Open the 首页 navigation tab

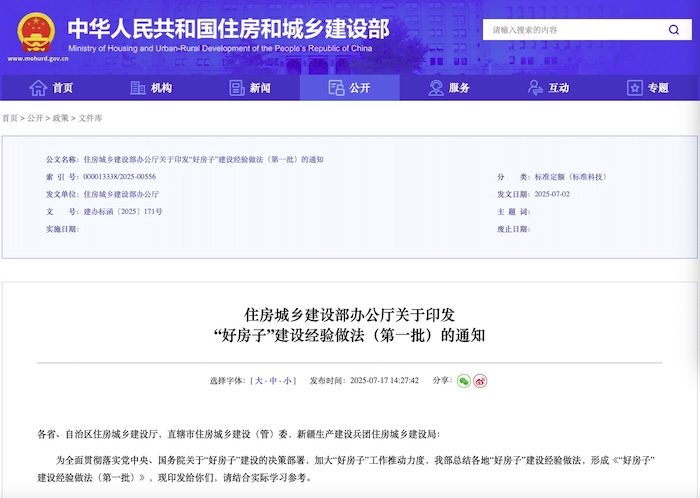pyautogui.click(x=51, y=88)
